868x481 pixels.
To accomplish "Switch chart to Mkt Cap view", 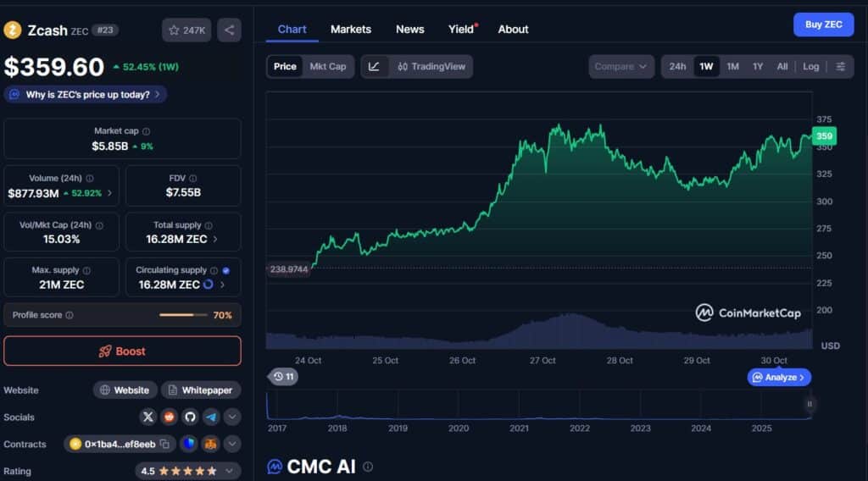I will tap(328, 66).
